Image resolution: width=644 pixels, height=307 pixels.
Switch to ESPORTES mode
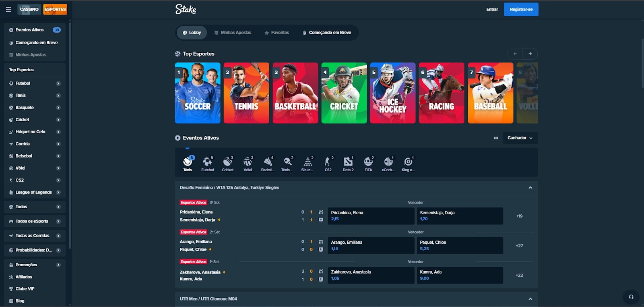(55, 9)
